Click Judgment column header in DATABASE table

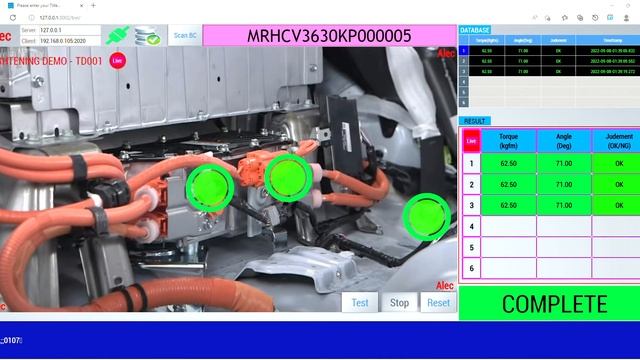coord(558,40)
